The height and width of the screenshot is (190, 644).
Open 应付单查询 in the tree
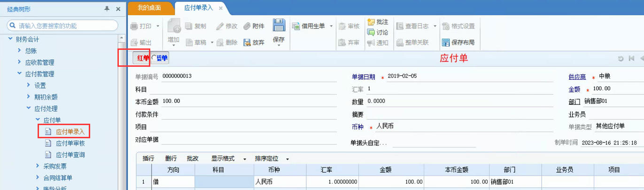[x=70, y=155]
